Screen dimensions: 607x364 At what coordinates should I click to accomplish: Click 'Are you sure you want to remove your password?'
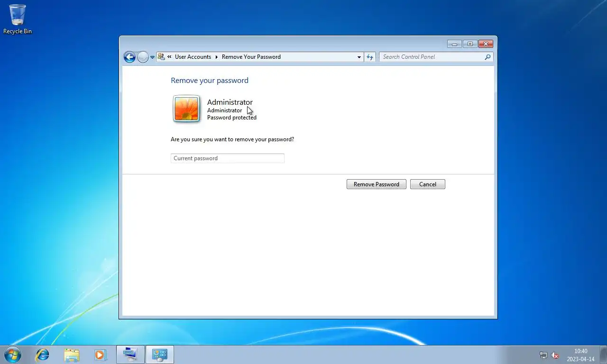[x=232, y=139]
